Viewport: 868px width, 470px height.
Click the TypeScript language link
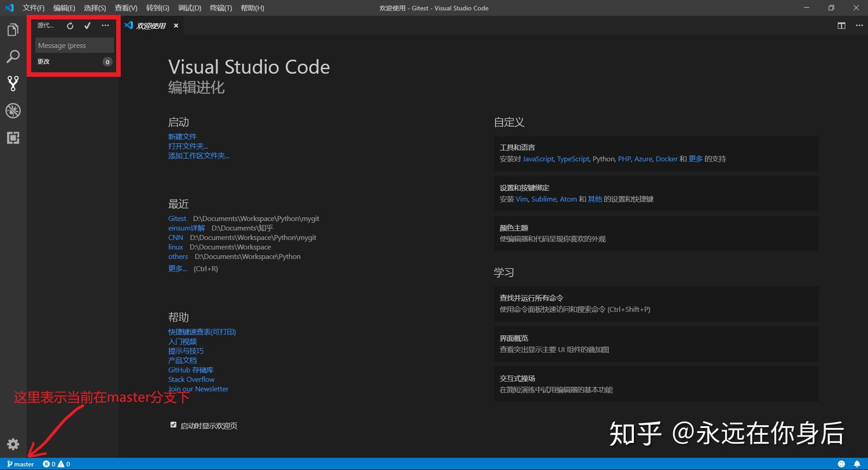pyautogui.click(x=573, y=159)
